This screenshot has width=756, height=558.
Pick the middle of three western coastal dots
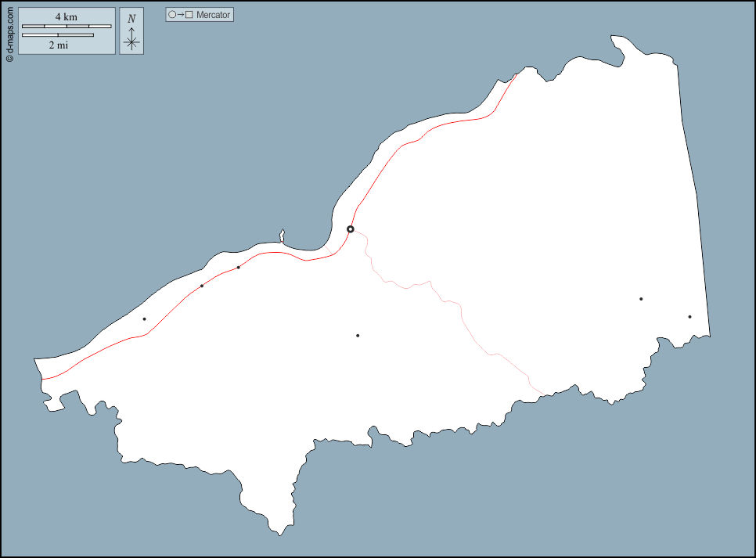tap(202, 286)
